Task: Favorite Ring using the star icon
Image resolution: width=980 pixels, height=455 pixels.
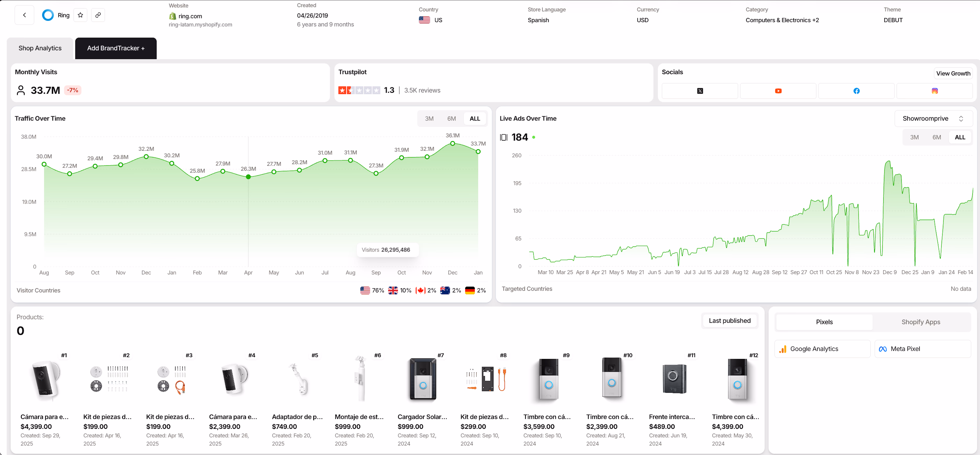Action: click(80, 15)
